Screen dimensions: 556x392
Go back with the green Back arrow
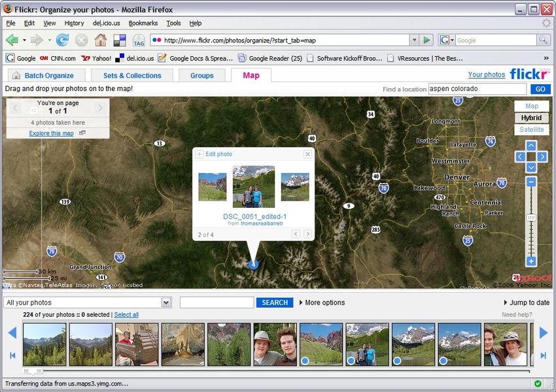click(12, 40)
